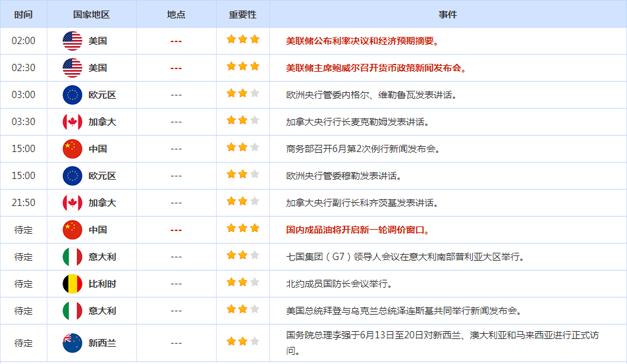This screenshot has width=627, height=364.
Task: Select the 事件 column header
Action: click(x=448, y=14)
